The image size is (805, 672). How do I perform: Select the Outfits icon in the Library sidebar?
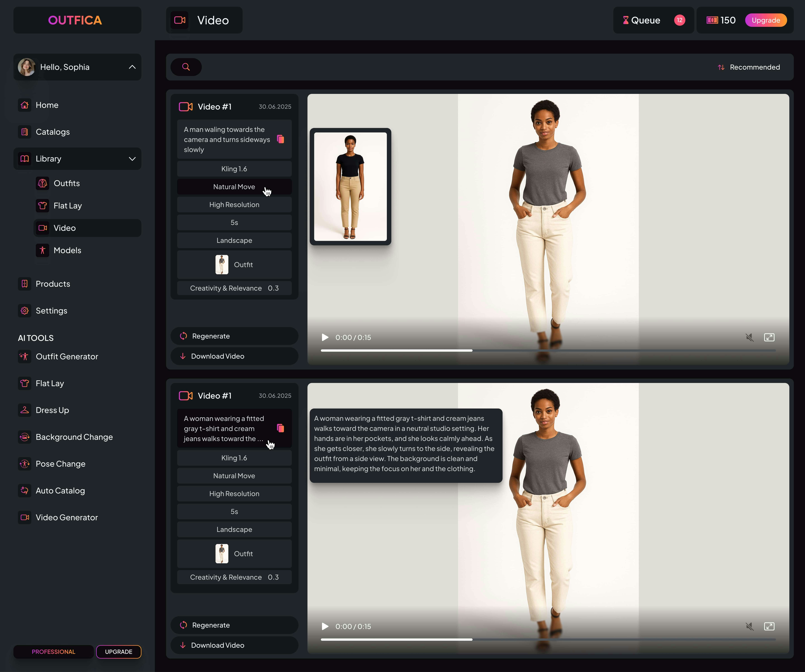click(42, 183)
